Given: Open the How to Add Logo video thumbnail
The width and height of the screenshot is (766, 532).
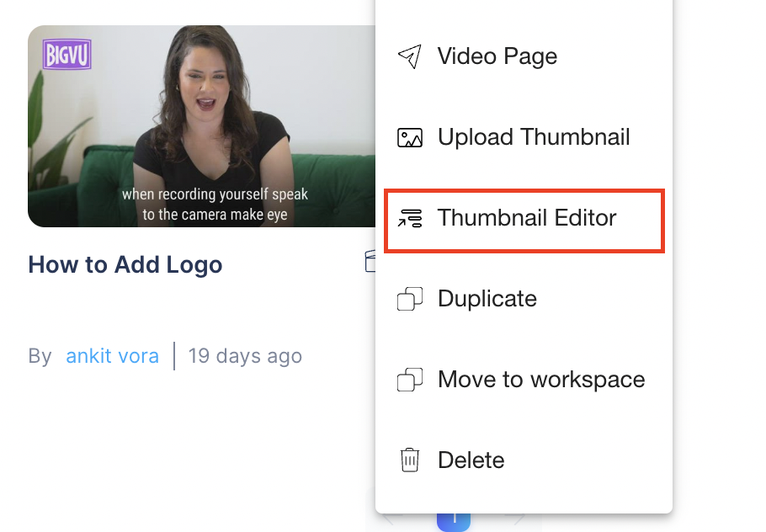Looking at the screenshot, I should pyautogui.click(x=201, y=126).
